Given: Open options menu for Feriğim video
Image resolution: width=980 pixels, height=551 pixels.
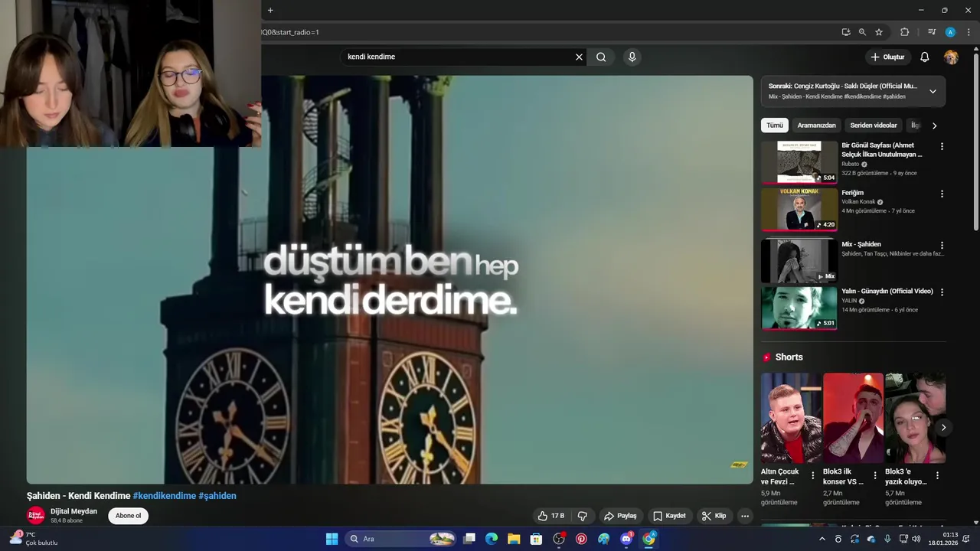Looking at the screenshot, I should (x=942, y=194).
